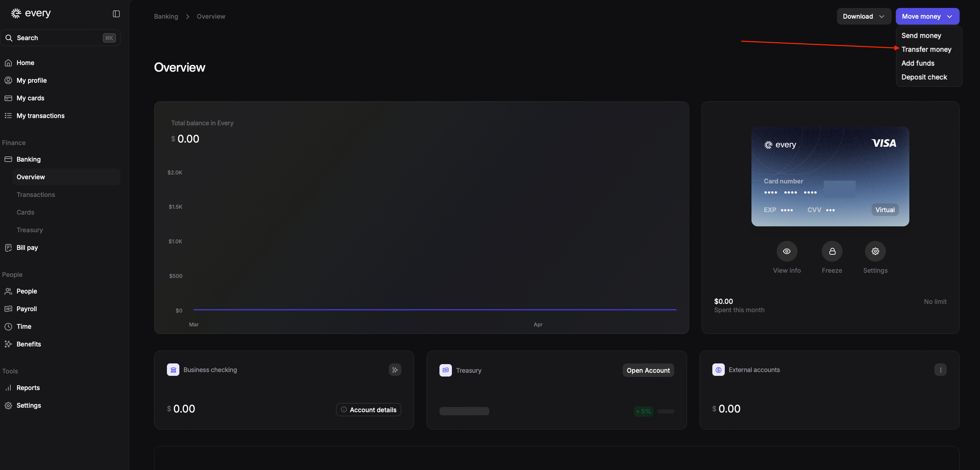
Task: Select Transfer money from the menu
Action: click(926, 49)
